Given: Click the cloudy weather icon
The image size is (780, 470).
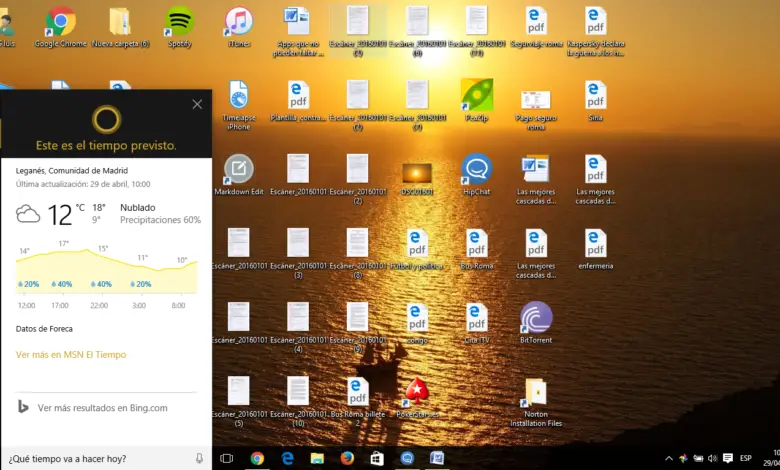Looking at the screenshot, I should click(28, 214).
